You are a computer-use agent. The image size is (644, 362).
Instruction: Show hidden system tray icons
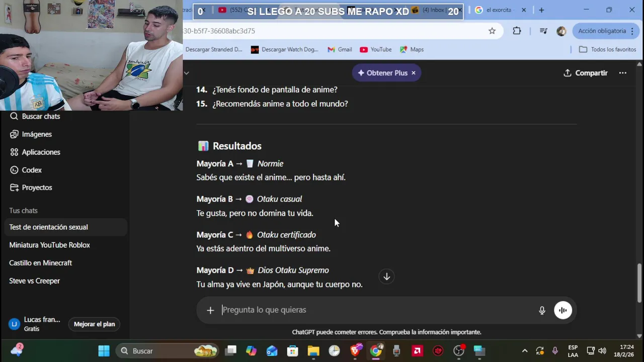tap(525, 351)
